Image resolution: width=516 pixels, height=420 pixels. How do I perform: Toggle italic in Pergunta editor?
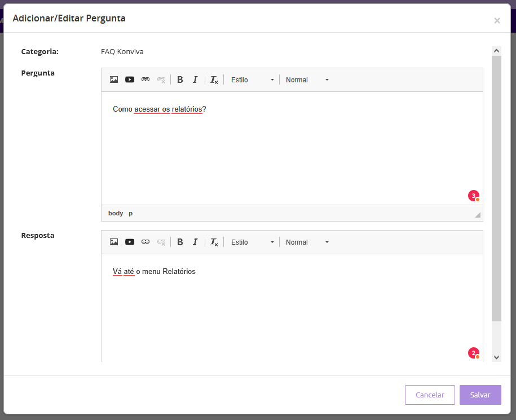pyautogui.click(x=195, y=80)
